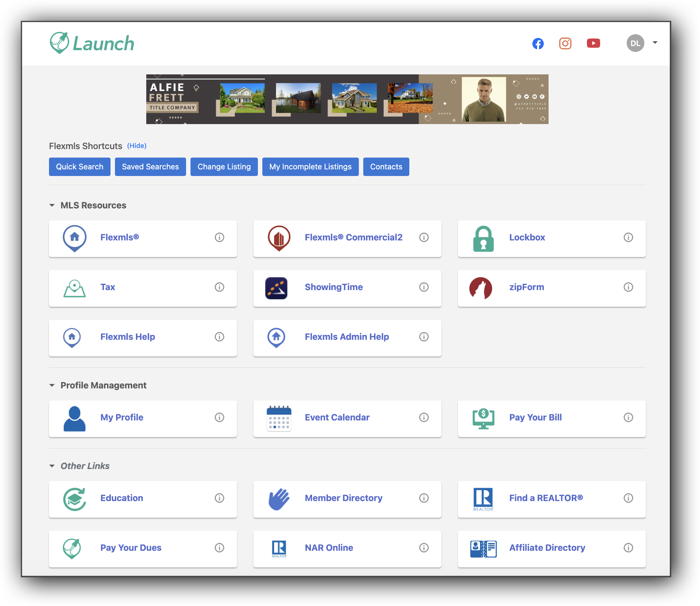Open the Flexmls Help link
The width and height of the screenshot is (700, 606).
point(127,337)
